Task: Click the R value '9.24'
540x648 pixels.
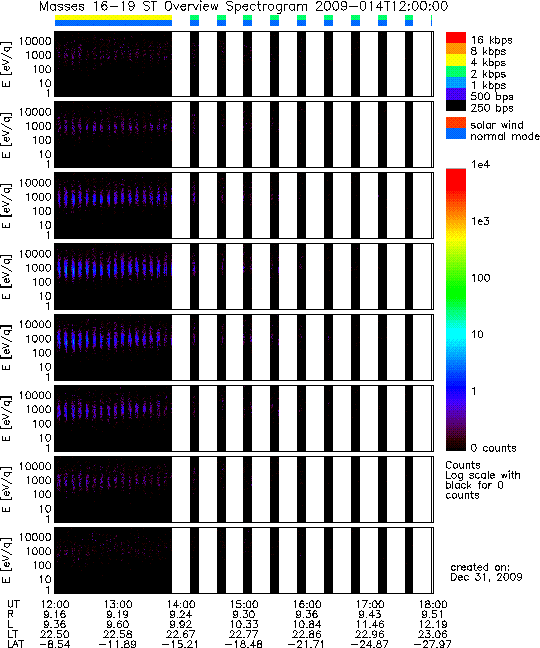Action: tap(181, 615)
